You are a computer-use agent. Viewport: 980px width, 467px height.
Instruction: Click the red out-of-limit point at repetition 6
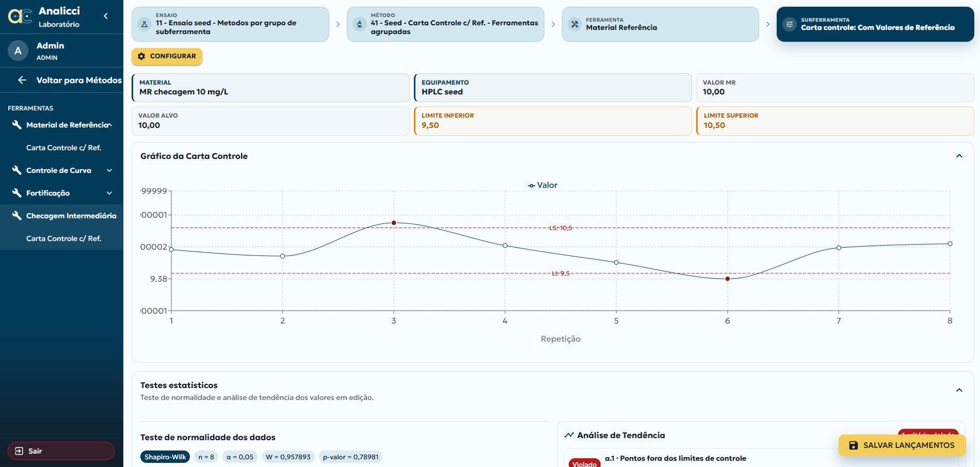pos(728,279)
